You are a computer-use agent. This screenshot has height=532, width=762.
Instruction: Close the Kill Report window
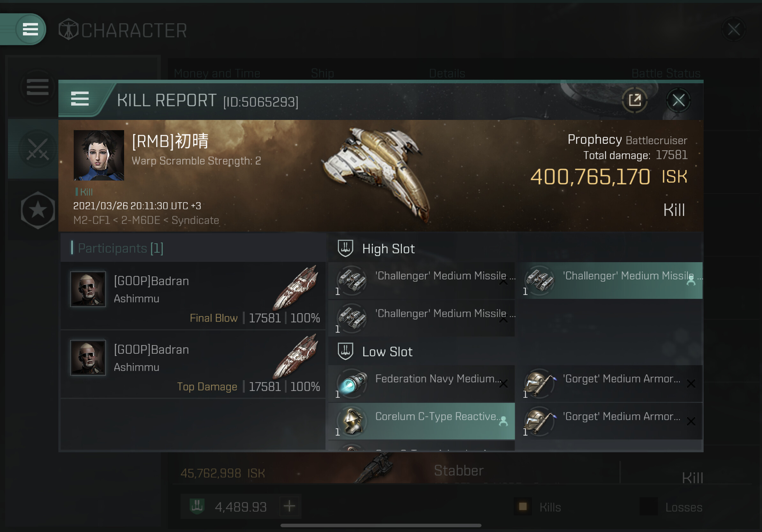coord(678,100)
